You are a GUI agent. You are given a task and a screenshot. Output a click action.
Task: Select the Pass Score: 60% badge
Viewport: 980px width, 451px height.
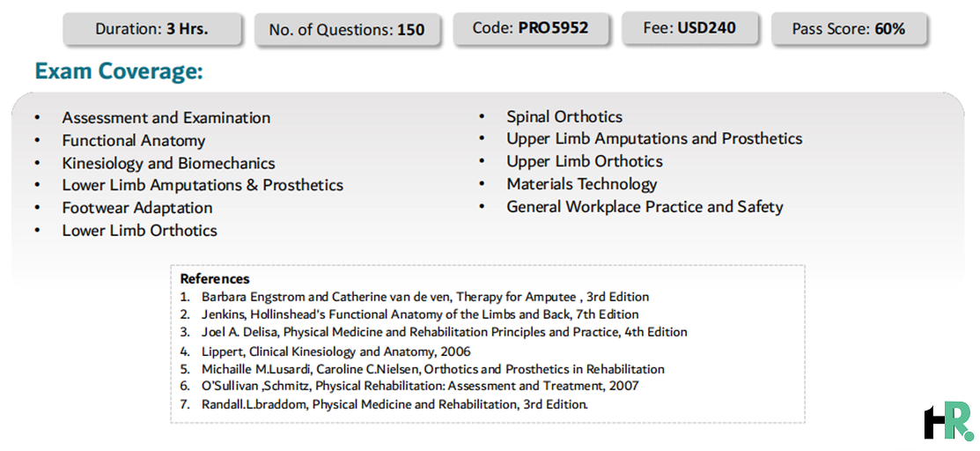(849, 29)
